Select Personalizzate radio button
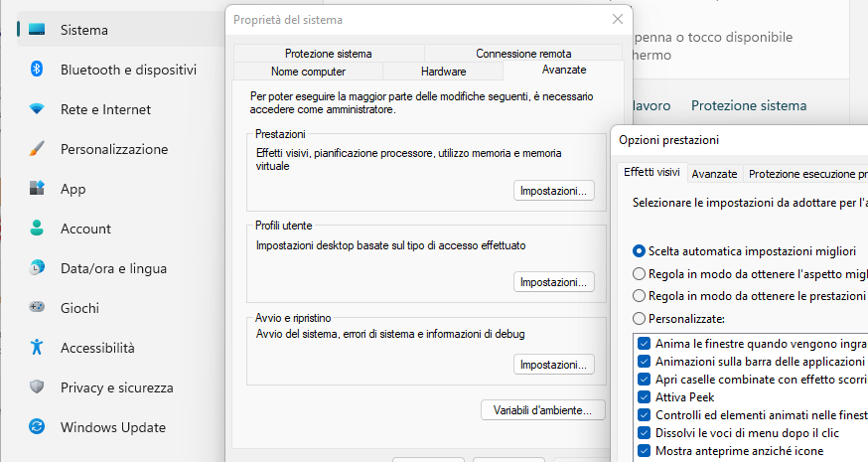The height and width of the screenshot is (462, 868). pyautogui.click(x=639, y=319)
